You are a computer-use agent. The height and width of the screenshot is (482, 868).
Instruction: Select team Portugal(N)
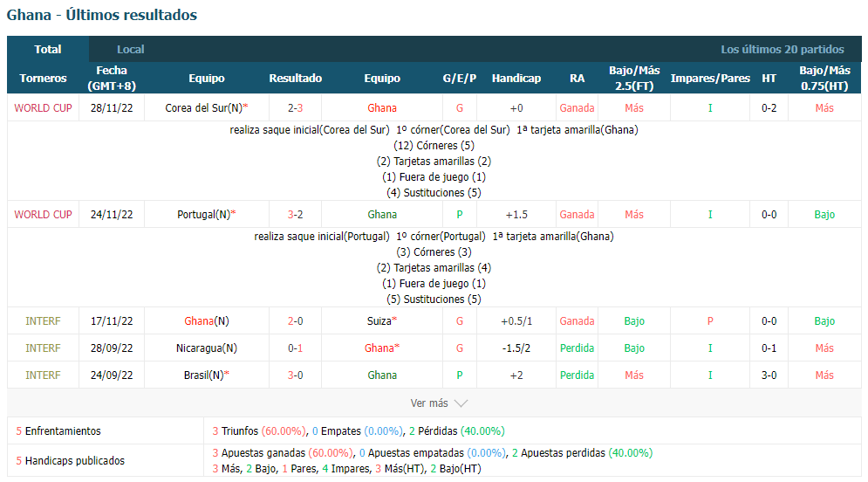click(x=204, y=215)
